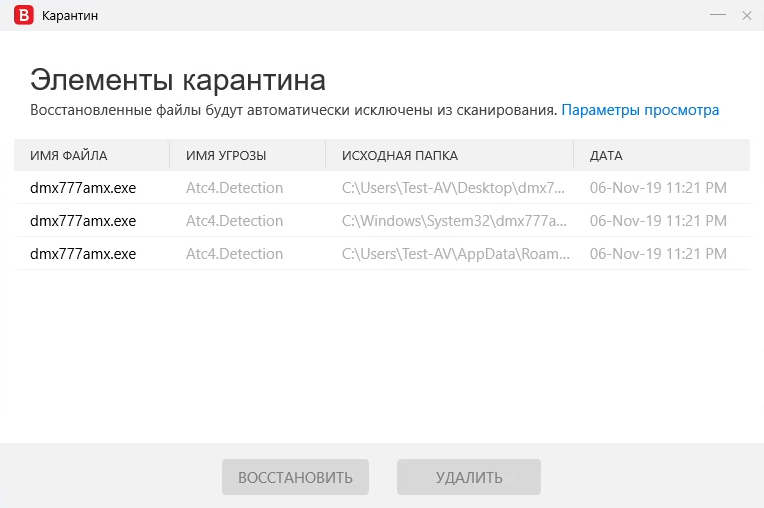Click the AppData source folder path
This screenshot has width=764, height=508.
454,254
